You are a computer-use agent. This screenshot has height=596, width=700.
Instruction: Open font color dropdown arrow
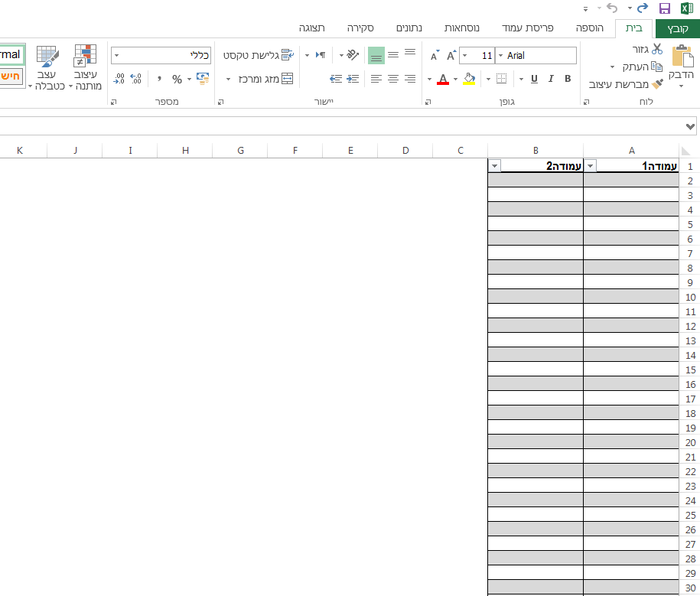click(x=429, y=80)
